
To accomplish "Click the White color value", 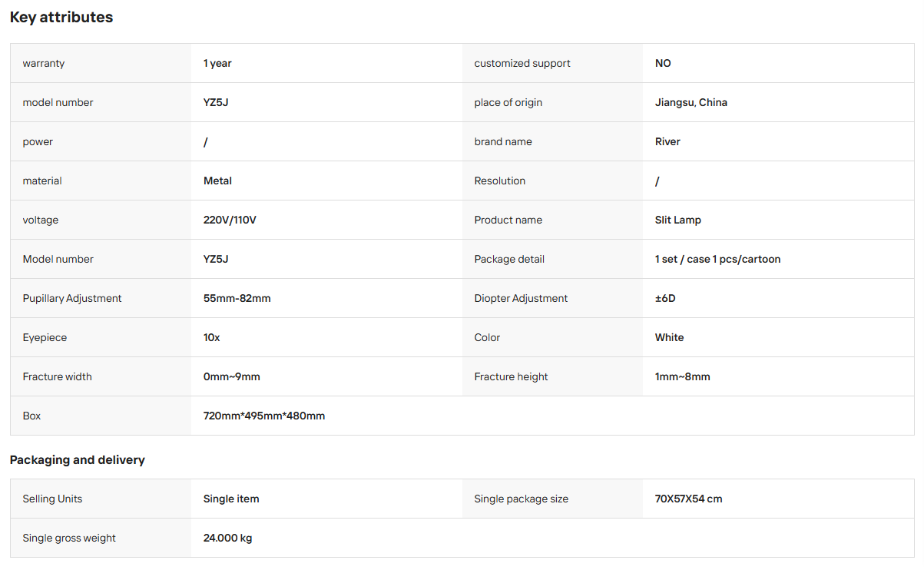I will click(x=669, y=337).
